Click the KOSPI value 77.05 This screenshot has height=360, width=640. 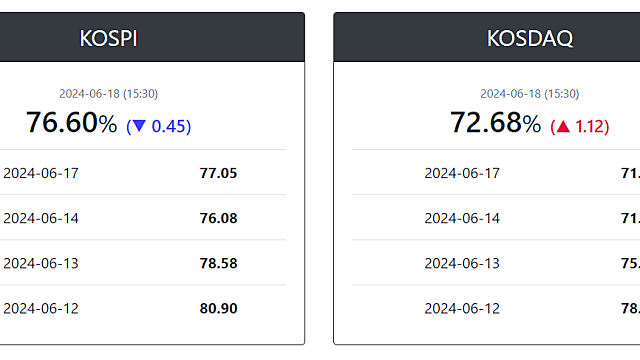(218, 173)
